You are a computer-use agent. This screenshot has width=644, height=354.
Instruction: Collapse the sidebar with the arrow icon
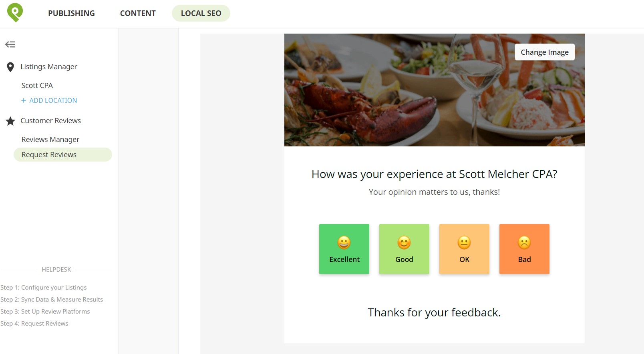10,44
